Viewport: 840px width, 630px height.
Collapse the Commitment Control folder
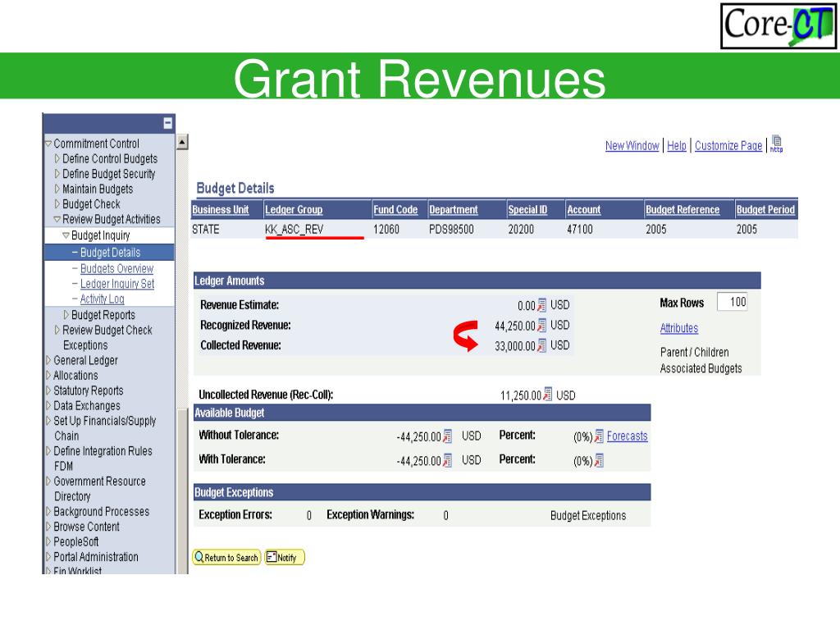click(48, 144)
